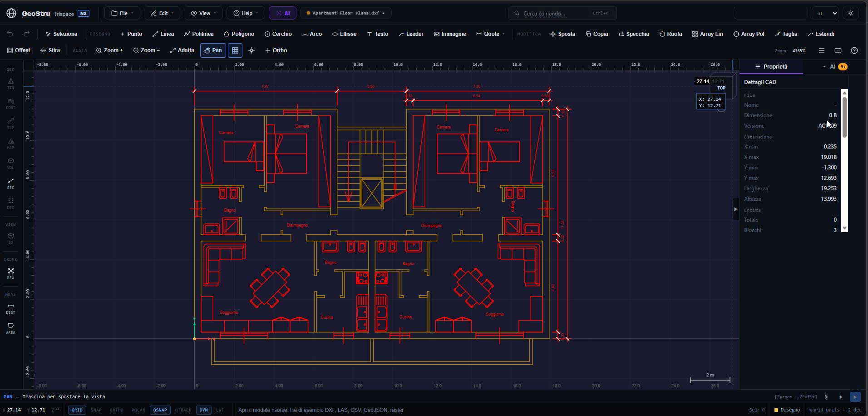Collapse the right panel with arrow handle

click(735, 209)
